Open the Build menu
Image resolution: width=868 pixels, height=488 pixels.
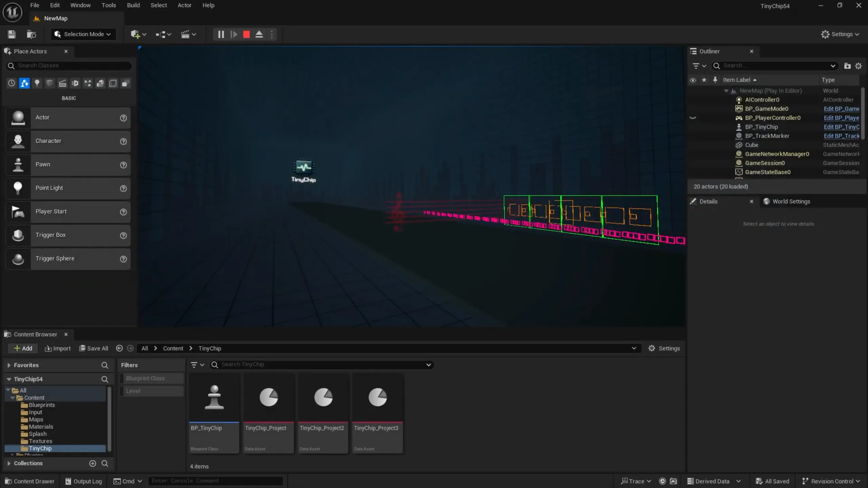coord(133,5)
